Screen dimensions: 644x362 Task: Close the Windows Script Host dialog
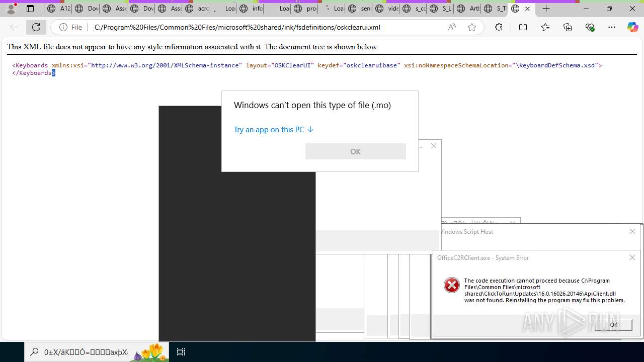click(x=632, y=231)
